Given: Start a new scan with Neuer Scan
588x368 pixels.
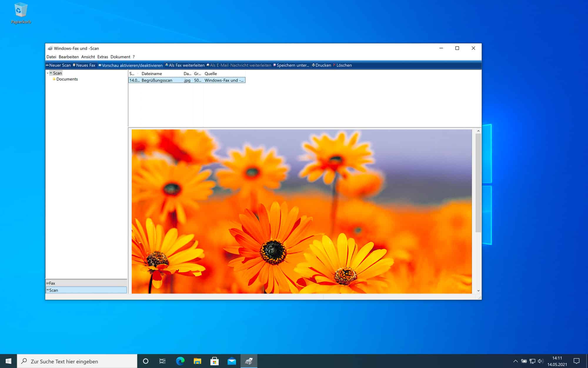Looking at the screenshot, I should point(59,65).
